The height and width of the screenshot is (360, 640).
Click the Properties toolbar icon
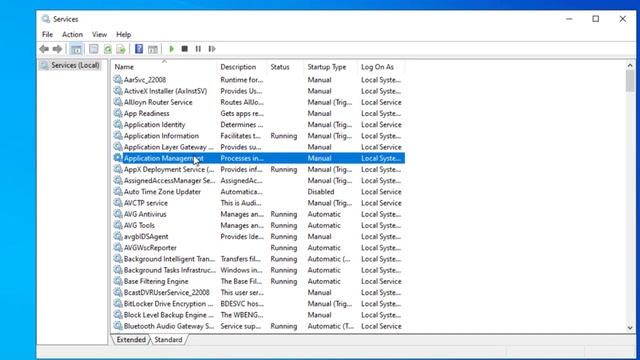tap(94, 49)
